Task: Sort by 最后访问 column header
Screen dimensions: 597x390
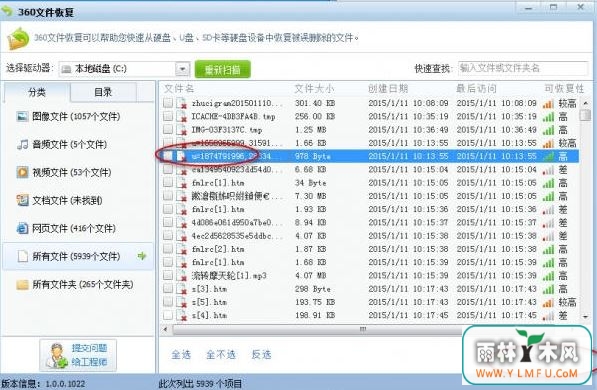Action: click(476, 89)
